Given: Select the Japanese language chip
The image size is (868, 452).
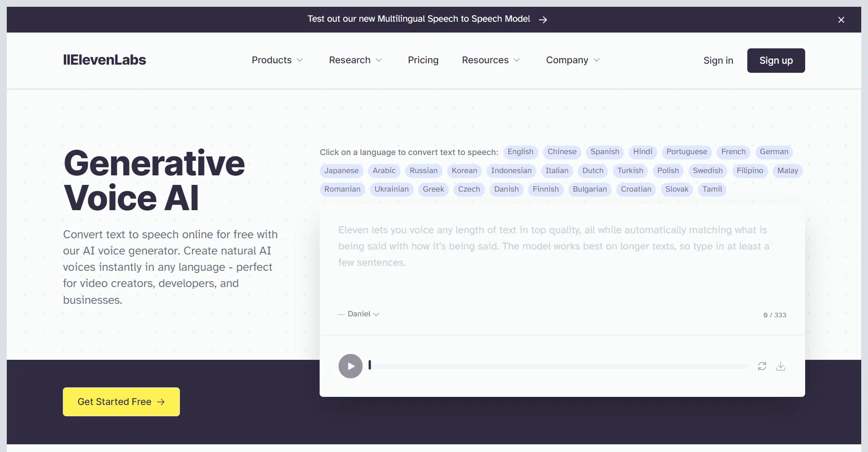Looking at the screenshot, I should tap(341, 171).
